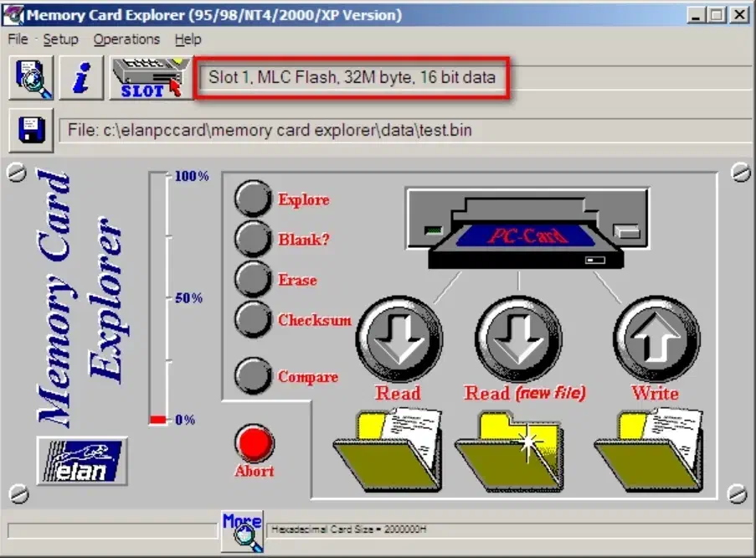The width and height of the screenshot is (756, 558).
Task: Open the blue info icon
Action: 81,78
